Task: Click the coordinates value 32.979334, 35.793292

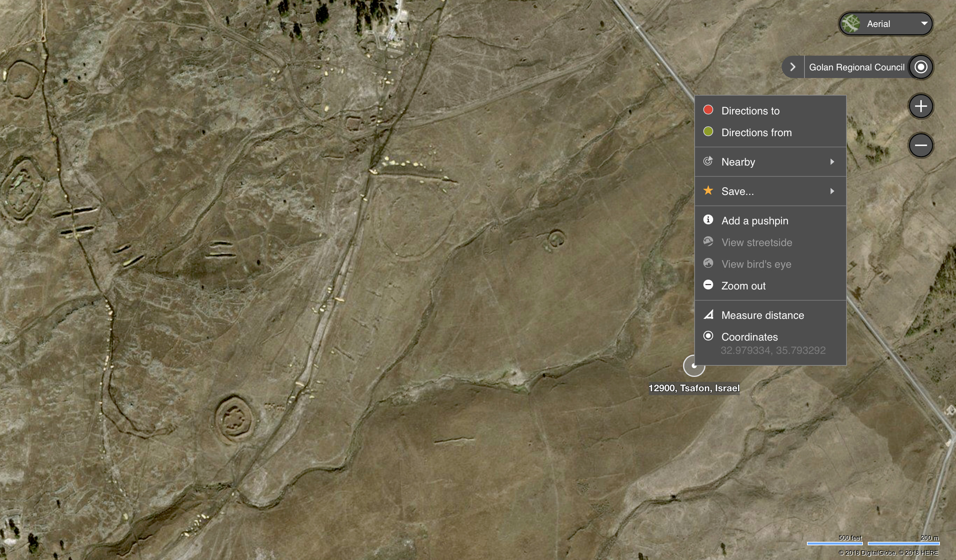Action: pos(773,350)
